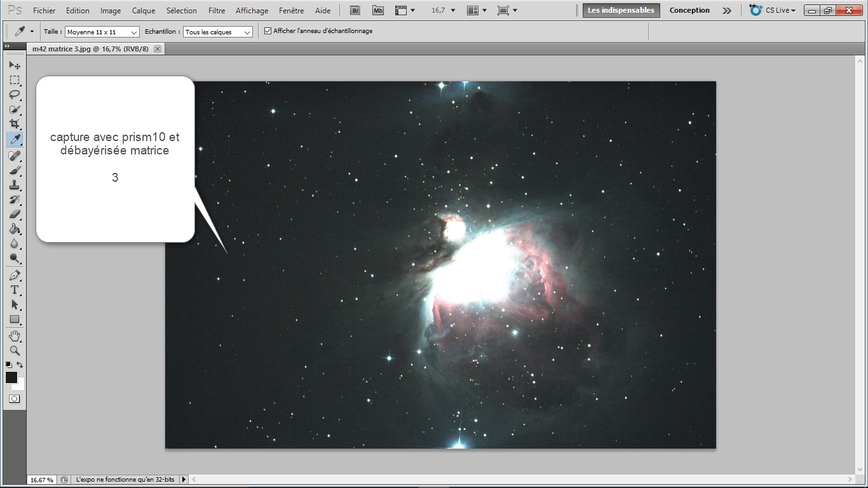The width and height of the screenshot is (868, 488).
Task: Open the Filtre menu
Action: tap(217, 11)
